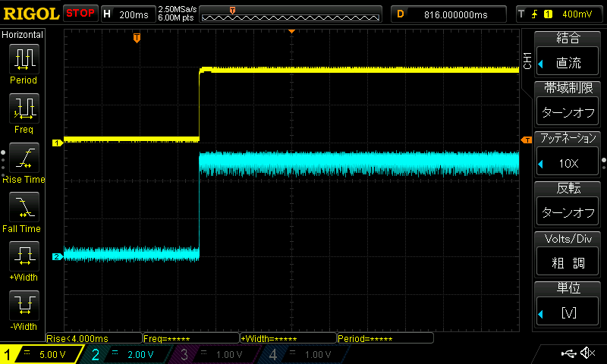Toggle the muted speaker sound icon
The height and width of the screenshot is (364, 607).
(x=588, y=353)
